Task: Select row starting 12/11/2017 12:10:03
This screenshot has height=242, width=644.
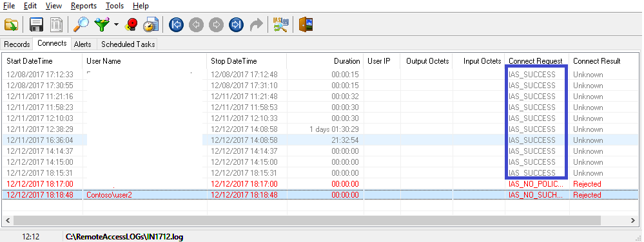Action: pos(321,118)
